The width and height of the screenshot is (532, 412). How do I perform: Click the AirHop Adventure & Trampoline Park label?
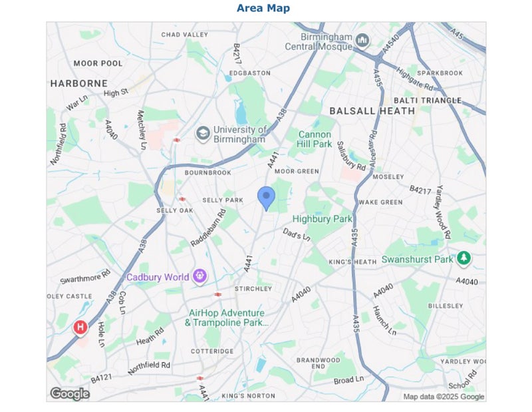(x=226, y=317)
